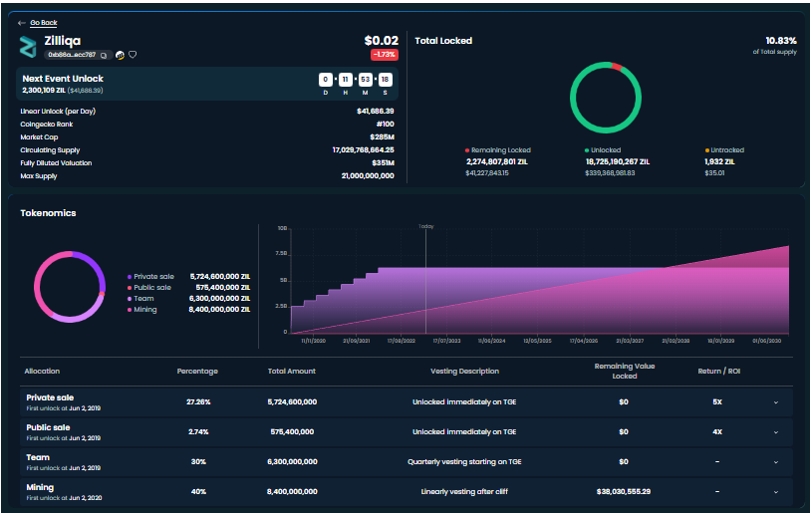Click the Coingecko Rank #100 value
The height and width of the screenshot is (513, 811).
tap(385, 124)
